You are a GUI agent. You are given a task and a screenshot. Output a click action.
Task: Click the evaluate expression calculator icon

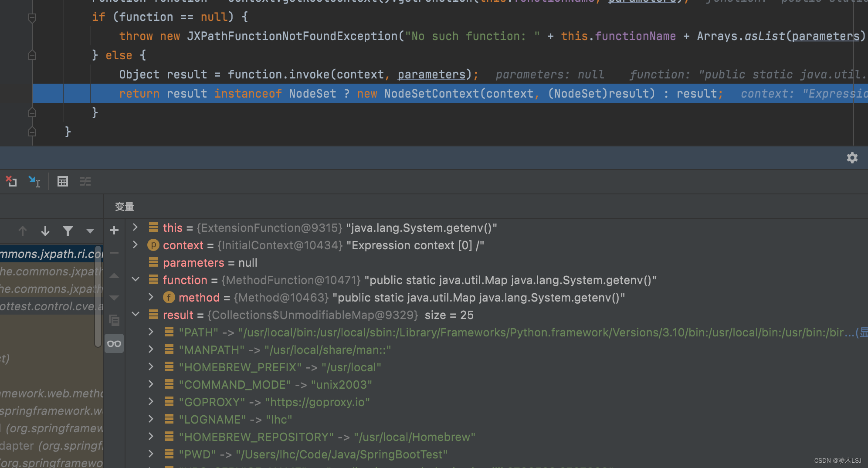[62, 181]
